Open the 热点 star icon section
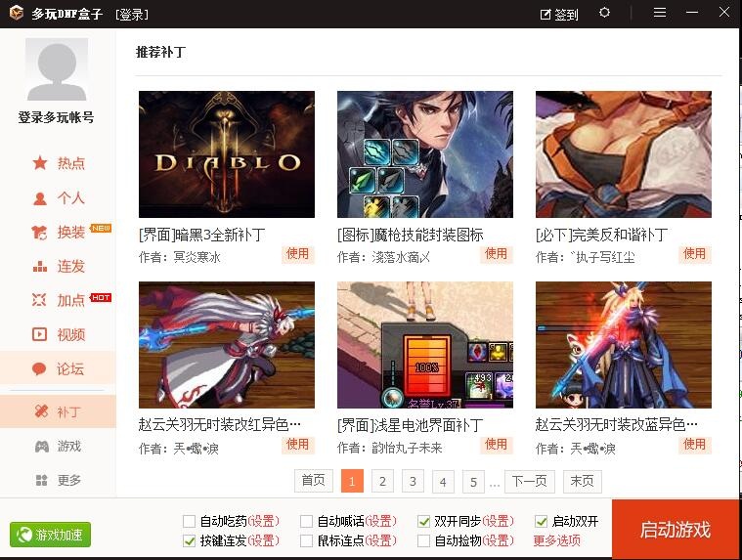Screen dimensions: 742x560 click(x=40, y=163)
